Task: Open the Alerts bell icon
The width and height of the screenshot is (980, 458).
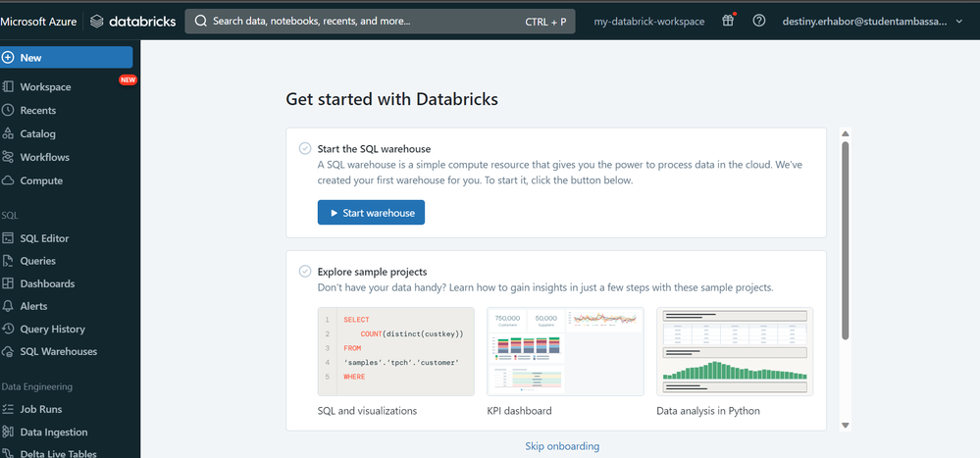Action: (x=8, y=306)
